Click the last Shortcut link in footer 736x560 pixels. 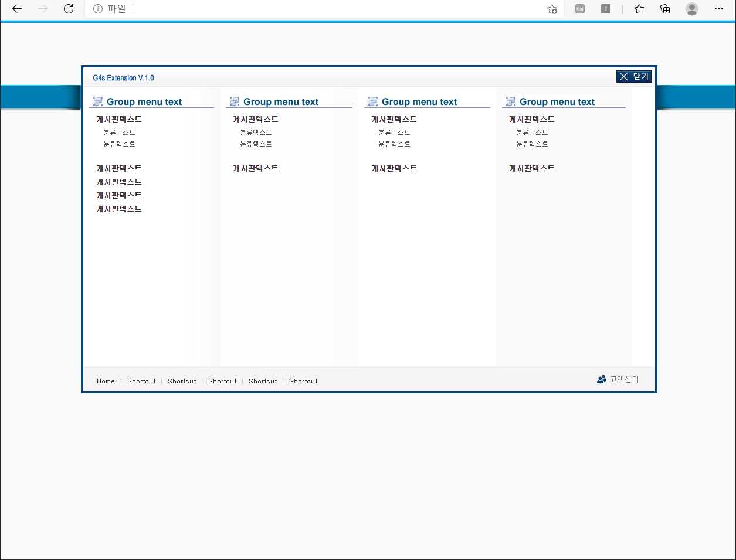tap(303, 381)
